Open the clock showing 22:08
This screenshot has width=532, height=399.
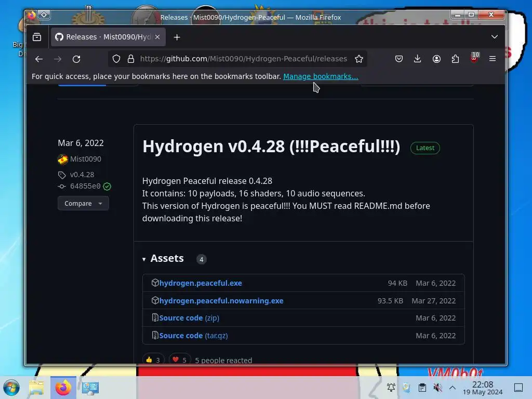483,388
